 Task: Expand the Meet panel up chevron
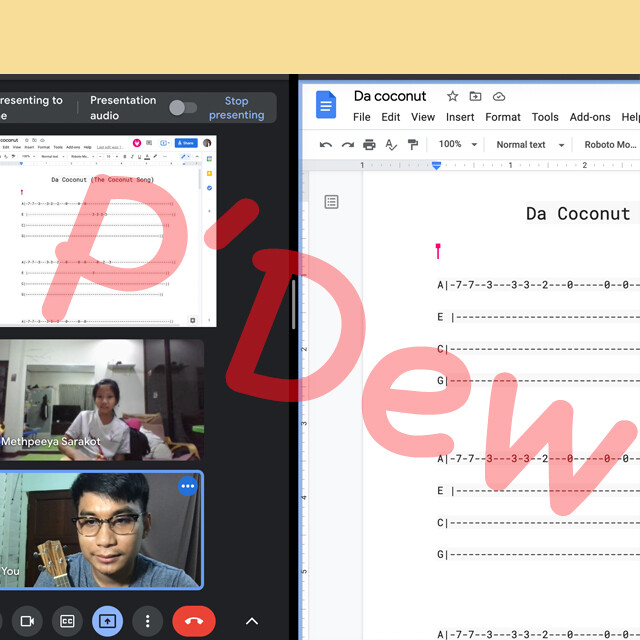(x=252, y=621)
